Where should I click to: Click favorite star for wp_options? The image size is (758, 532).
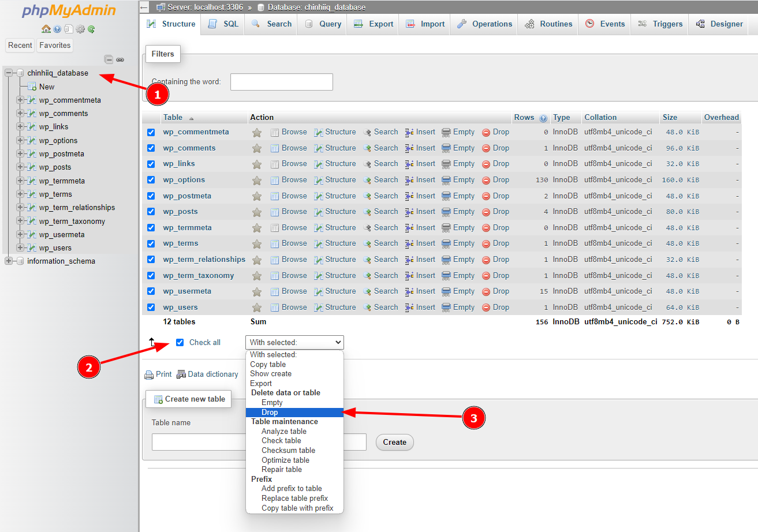[257, 180]
